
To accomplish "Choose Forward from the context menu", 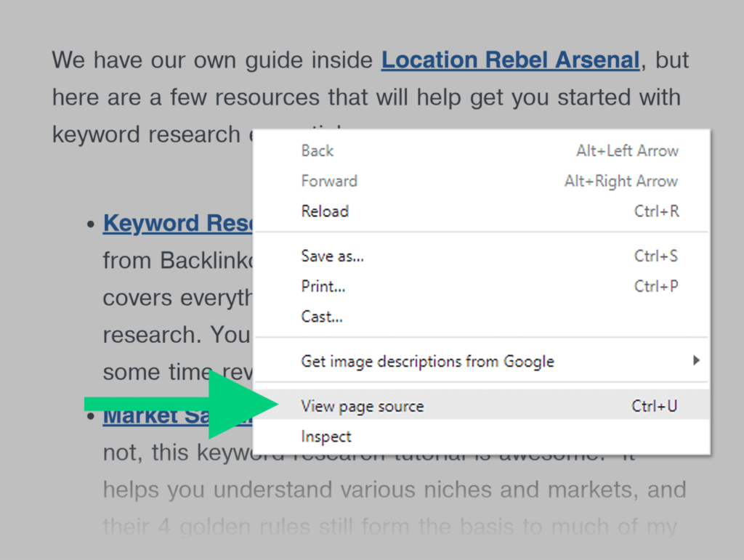I will (329, 181).
